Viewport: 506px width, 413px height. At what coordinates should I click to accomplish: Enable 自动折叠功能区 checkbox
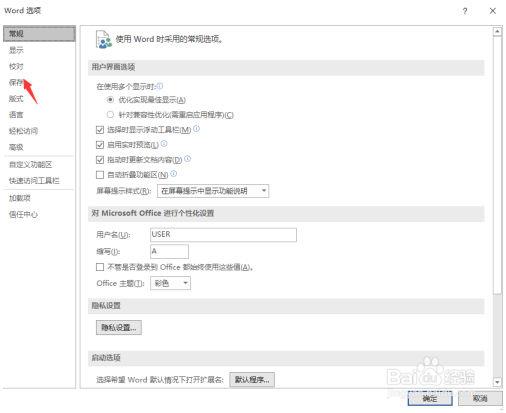pos(100,175)
